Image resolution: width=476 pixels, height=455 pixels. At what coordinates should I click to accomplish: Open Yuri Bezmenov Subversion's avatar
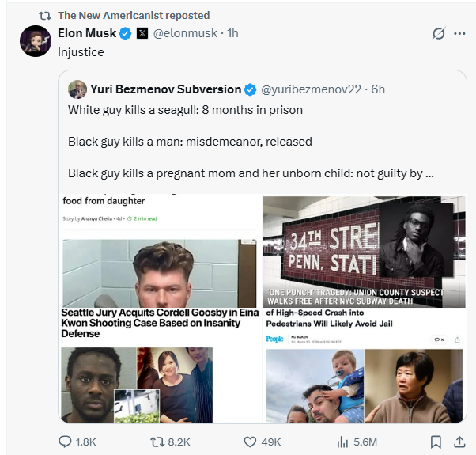(x=77, y=89)
